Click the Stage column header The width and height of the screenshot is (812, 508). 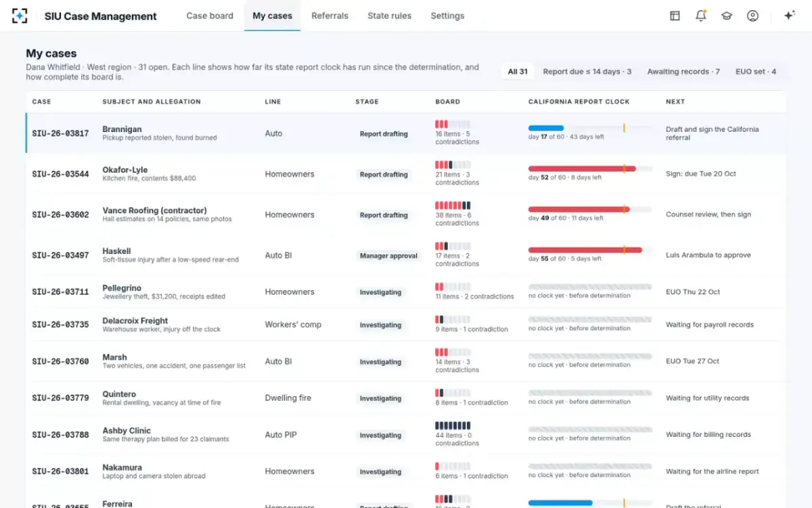[x=367, y=102]
